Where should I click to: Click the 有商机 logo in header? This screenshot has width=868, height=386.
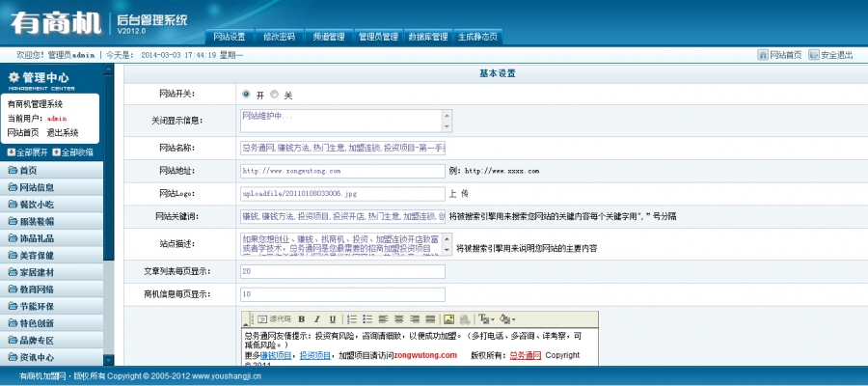tap(55, 23)
